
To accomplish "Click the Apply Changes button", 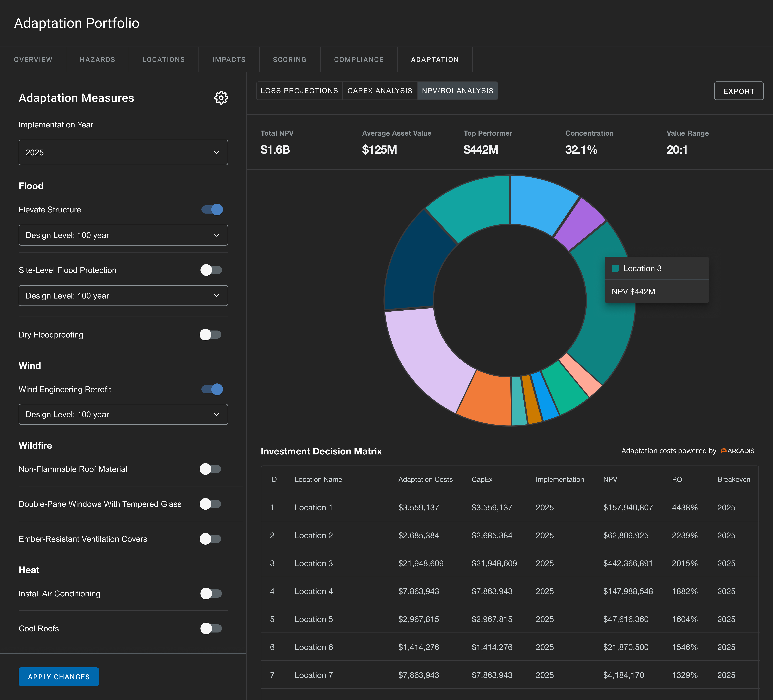I will pyautogui.click(x=59, y=677).
